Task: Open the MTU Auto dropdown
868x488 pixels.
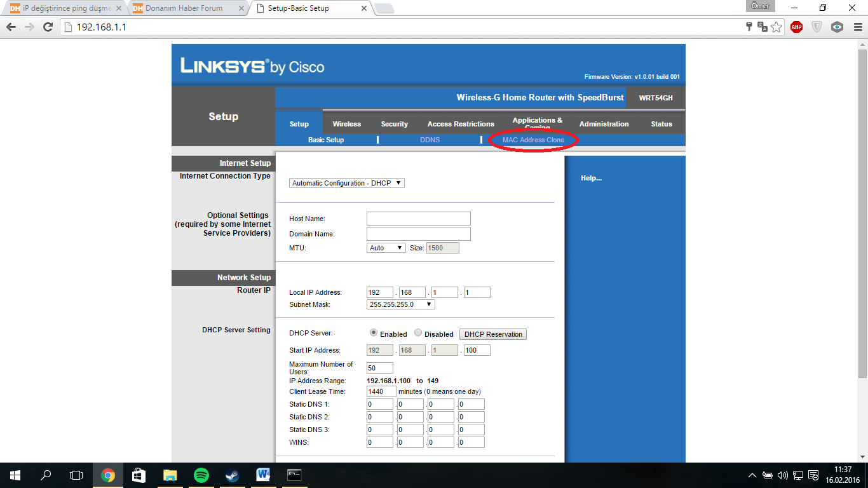Action: click(386, 248)
